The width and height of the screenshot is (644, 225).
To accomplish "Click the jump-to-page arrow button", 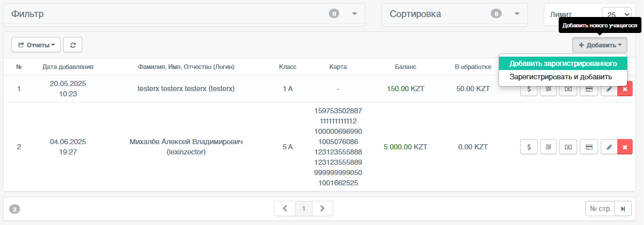I will pyautogui.click(x=623, y=209).
